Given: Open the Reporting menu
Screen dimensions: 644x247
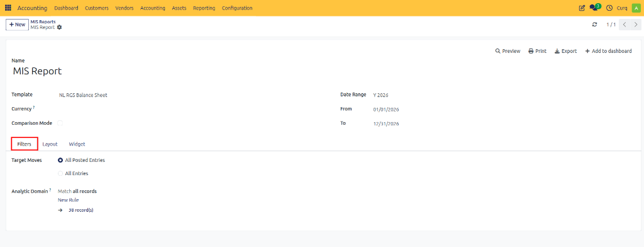Looking at the screenshot, I should [204, 8].
